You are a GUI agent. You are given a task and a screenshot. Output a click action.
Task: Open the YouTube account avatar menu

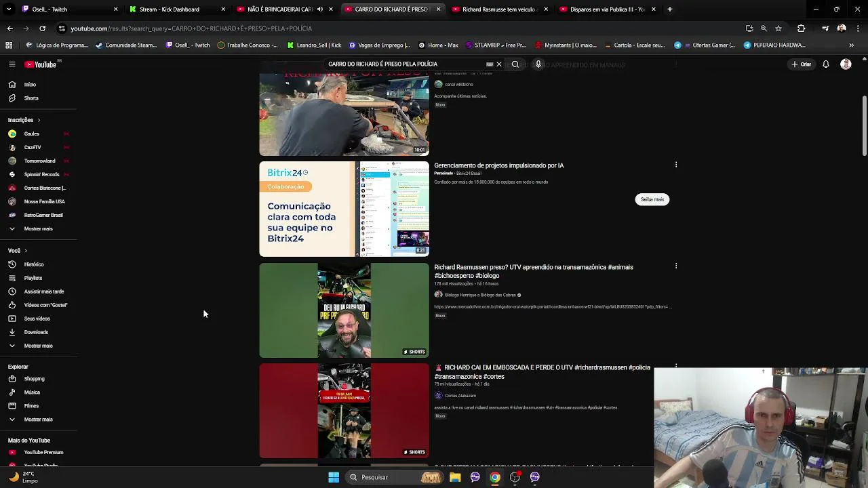click(x=846, y=64)
